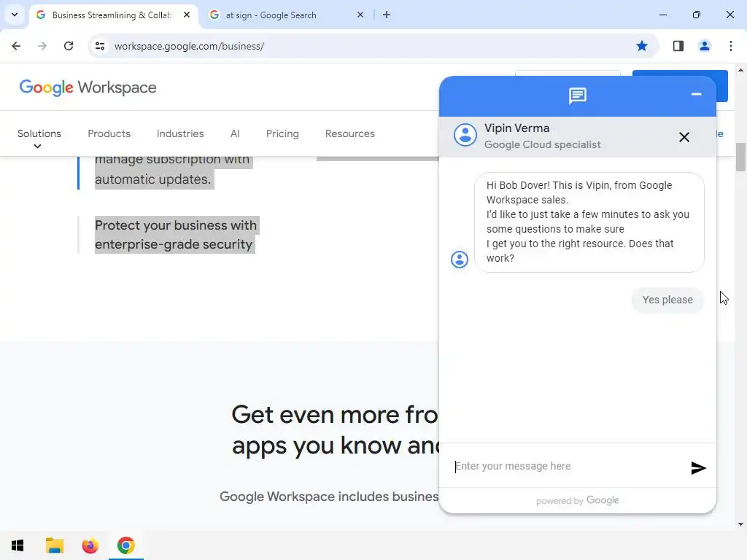Open the Resources menu
Viewport: 747px width, 560px height.
(x=350, y=133)
